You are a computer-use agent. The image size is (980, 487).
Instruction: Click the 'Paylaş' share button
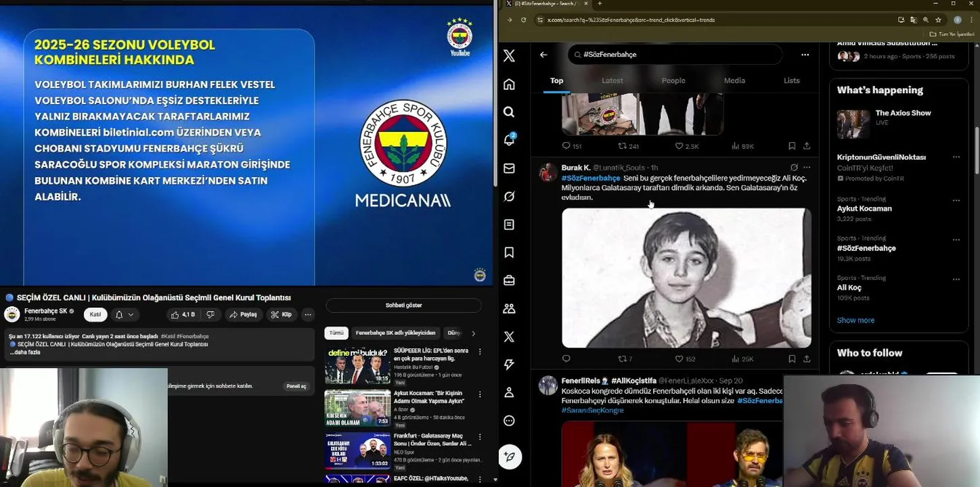pyautogui.click(x=243, y=315)
